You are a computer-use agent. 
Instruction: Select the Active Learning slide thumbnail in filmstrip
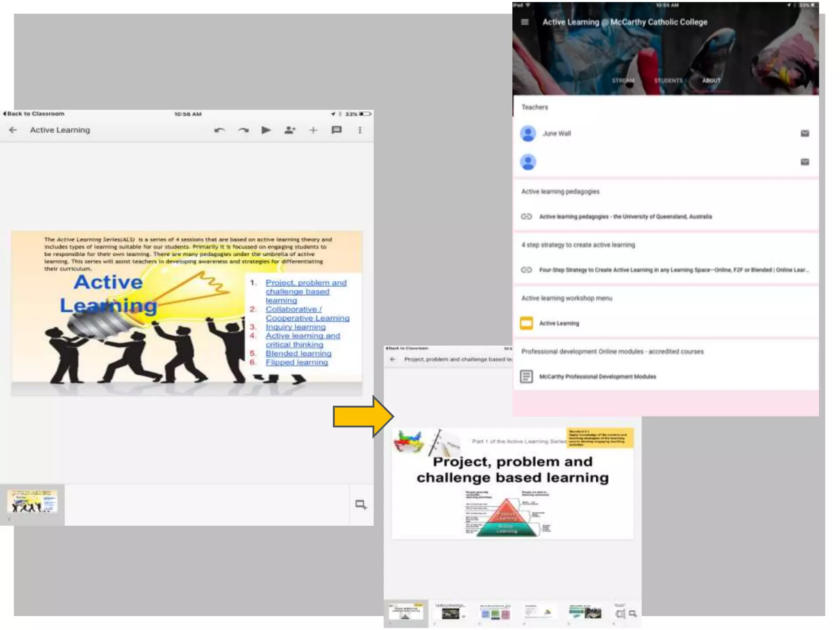point(32,501)
